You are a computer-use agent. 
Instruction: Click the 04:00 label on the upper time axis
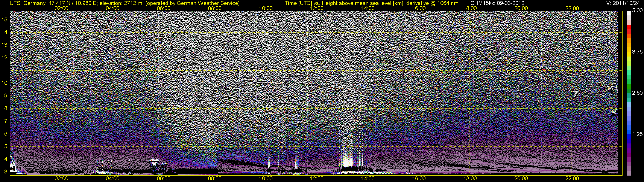(112, 8)
